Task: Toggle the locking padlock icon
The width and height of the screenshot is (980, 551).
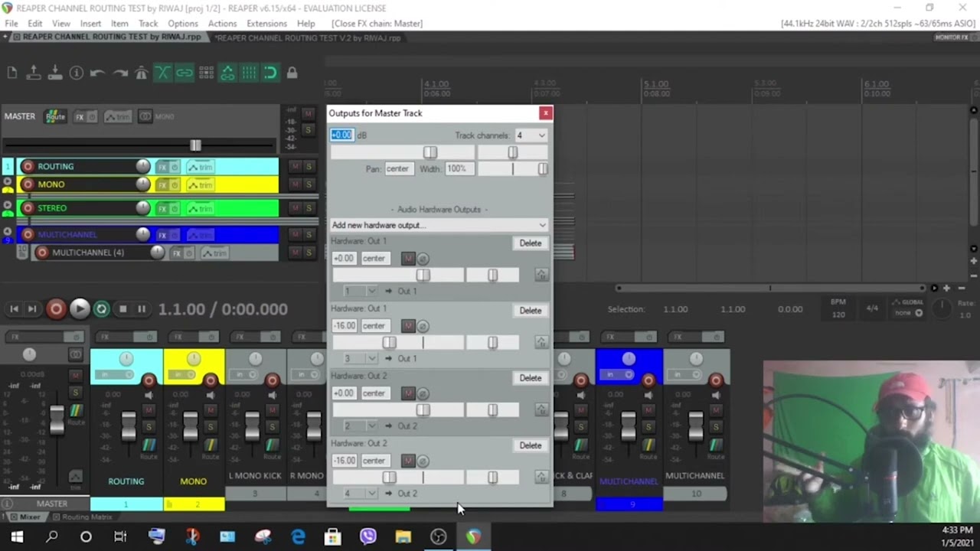Action: (292, 73)
